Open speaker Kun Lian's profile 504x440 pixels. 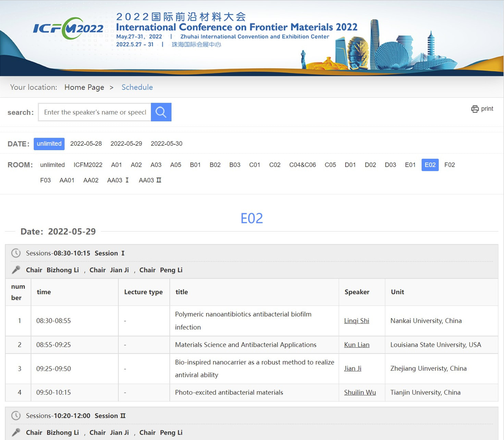click(356, 345)
